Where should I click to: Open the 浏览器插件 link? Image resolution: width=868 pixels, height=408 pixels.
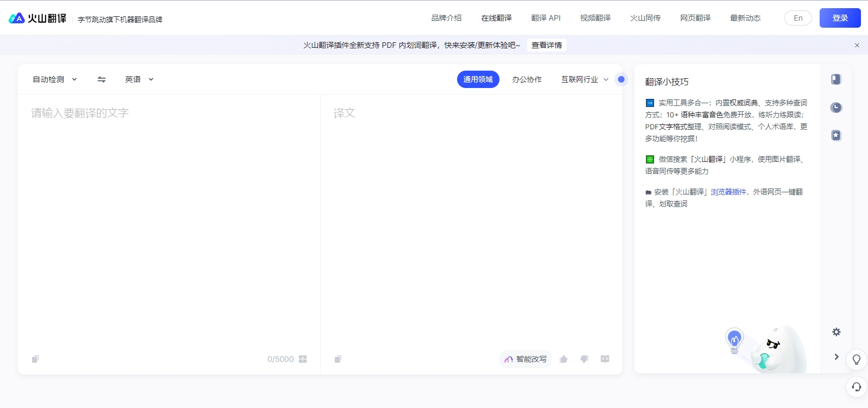[x=728, y=192]
